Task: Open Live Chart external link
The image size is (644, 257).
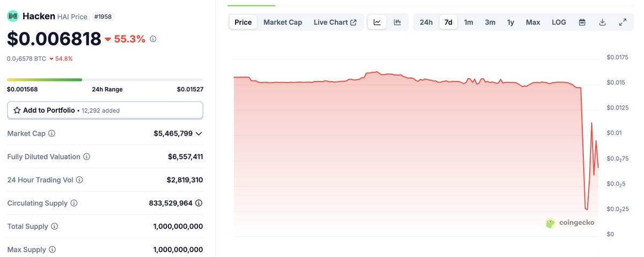Action: (335, 22)
